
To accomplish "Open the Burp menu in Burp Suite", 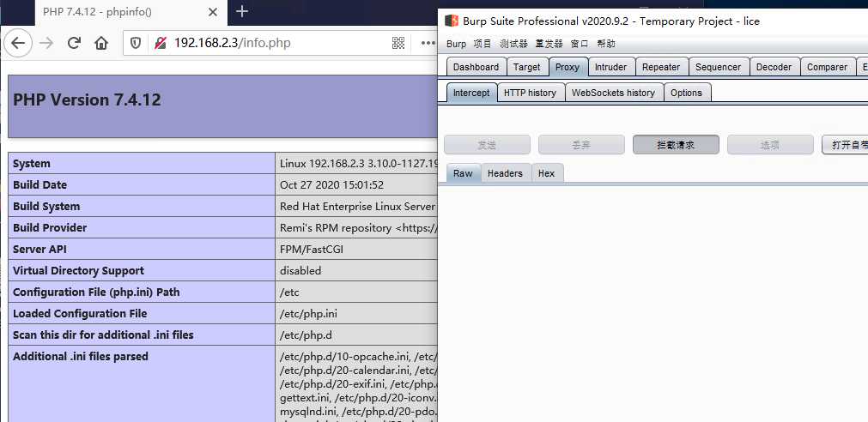I will point(456,44).
